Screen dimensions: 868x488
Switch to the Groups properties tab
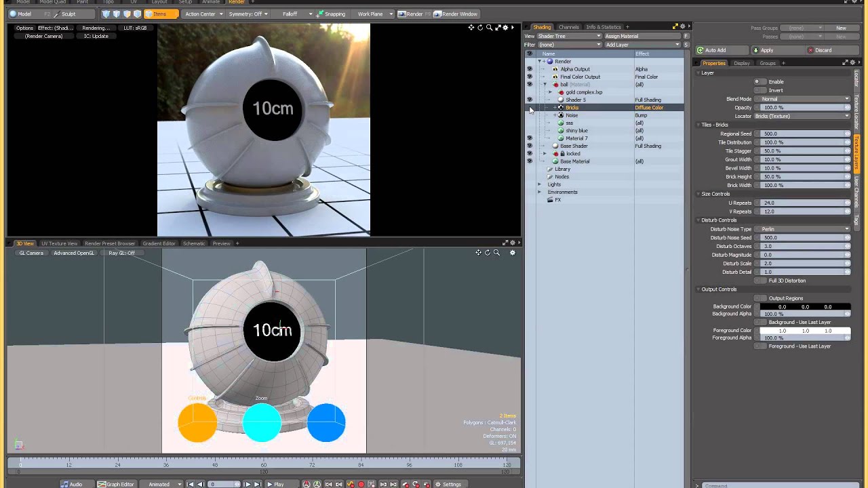[x=768, y=63]
